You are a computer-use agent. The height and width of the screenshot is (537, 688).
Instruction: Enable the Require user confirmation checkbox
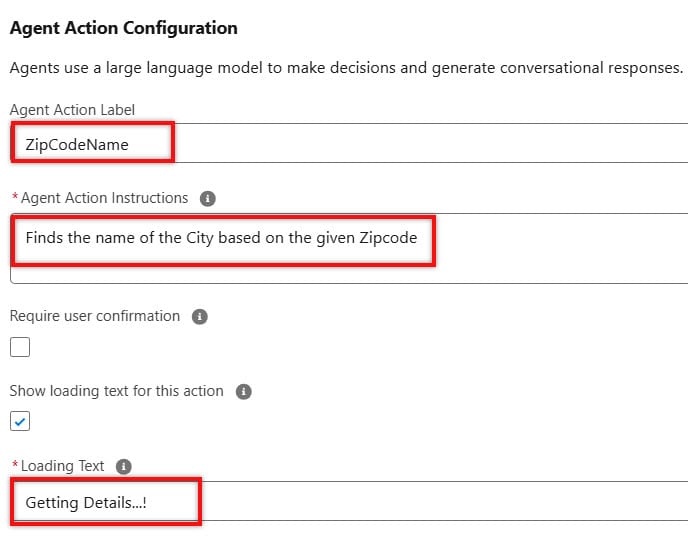20,347
